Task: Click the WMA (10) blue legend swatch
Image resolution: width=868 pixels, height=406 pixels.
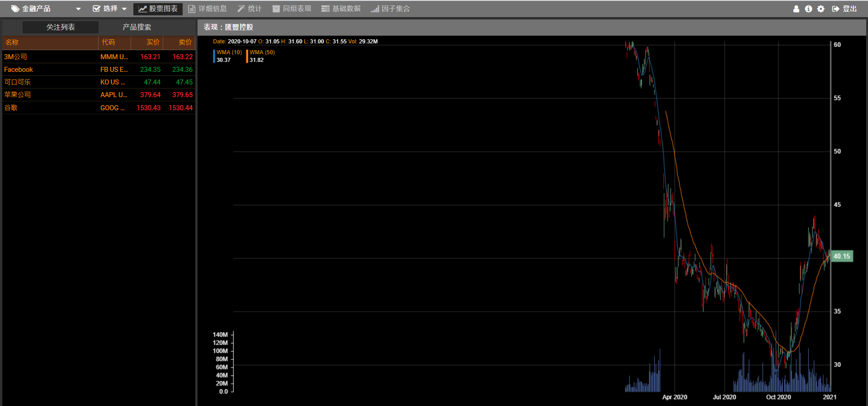Action: pyautogui.click(x=214, y=56)
